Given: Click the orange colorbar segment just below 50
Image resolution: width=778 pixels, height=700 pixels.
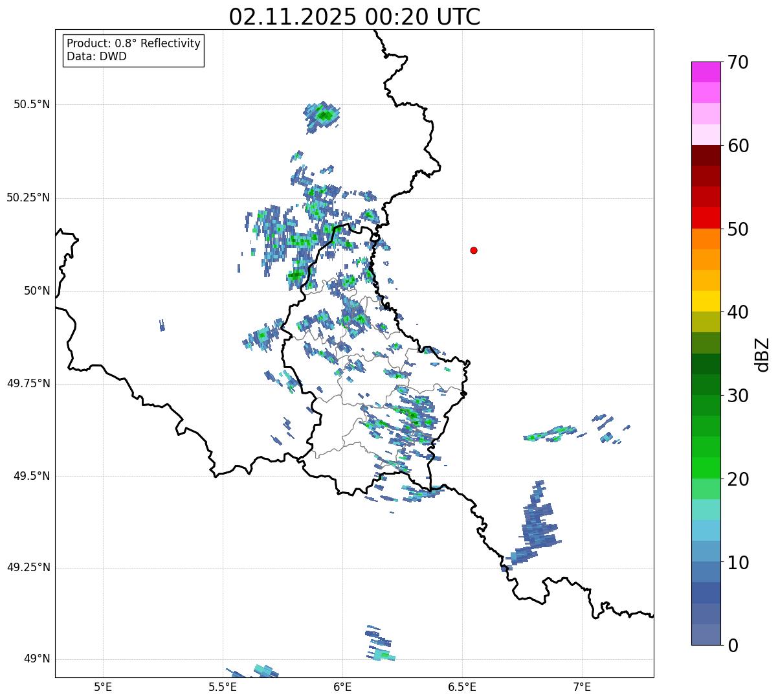Looking at the screenshot, I should point(706,239).
